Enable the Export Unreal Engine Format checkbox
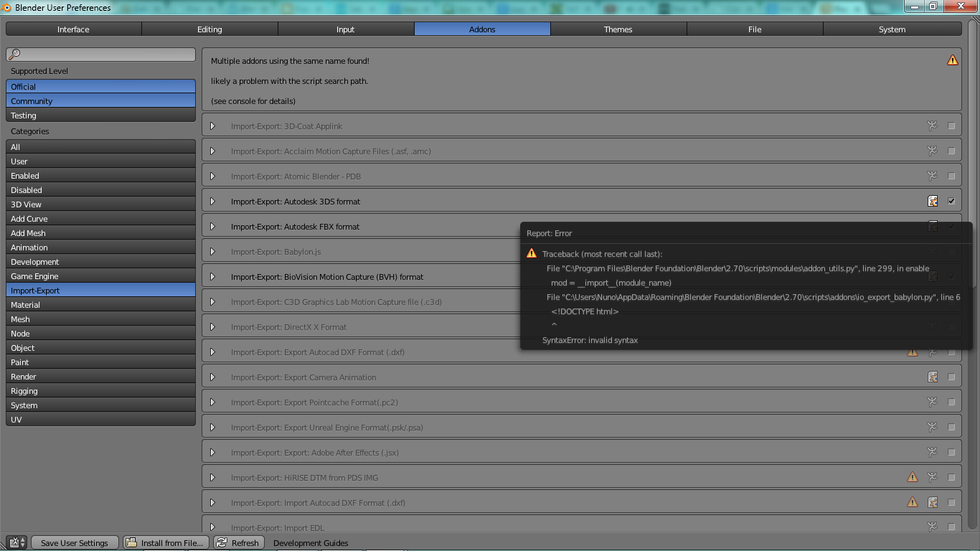The width and height of the screenshot is (980, 551). point(951,428)
